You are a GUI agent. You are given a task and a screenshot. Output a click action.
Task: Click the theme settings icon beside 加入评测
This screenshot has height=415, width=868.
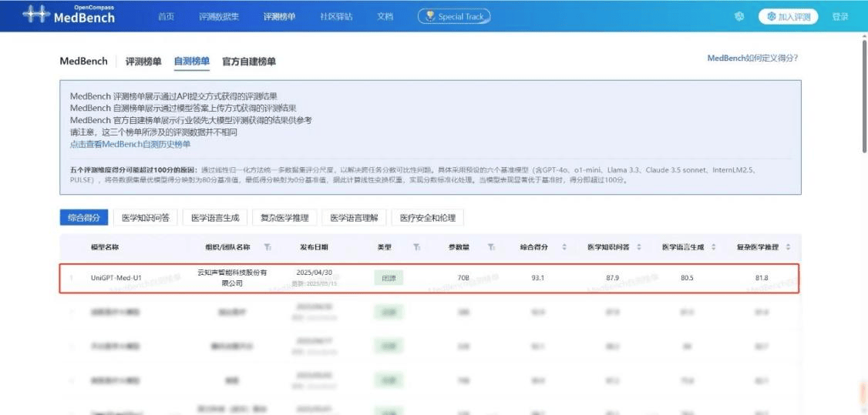(x=739, y=16)
